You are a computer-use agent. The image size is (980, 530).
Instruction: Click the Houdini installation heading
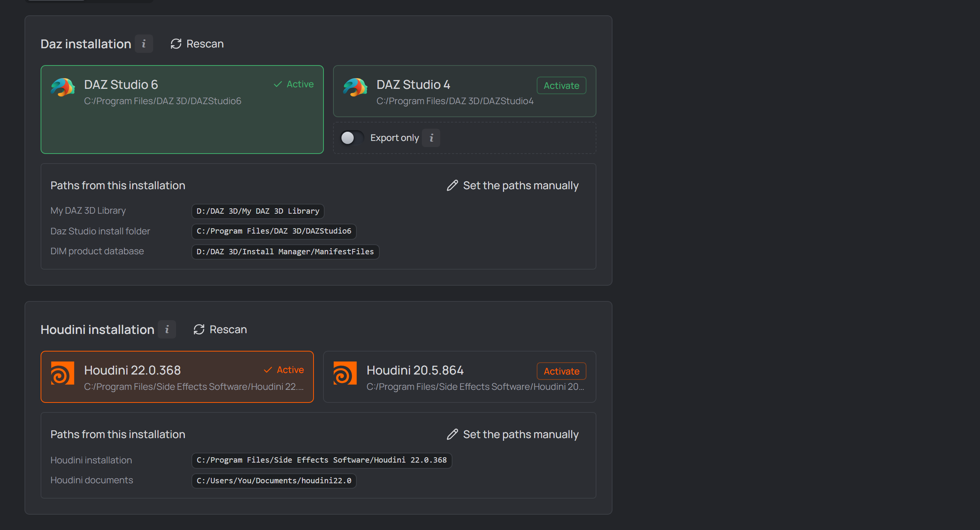pyautogui.click(x=97, y=330)
